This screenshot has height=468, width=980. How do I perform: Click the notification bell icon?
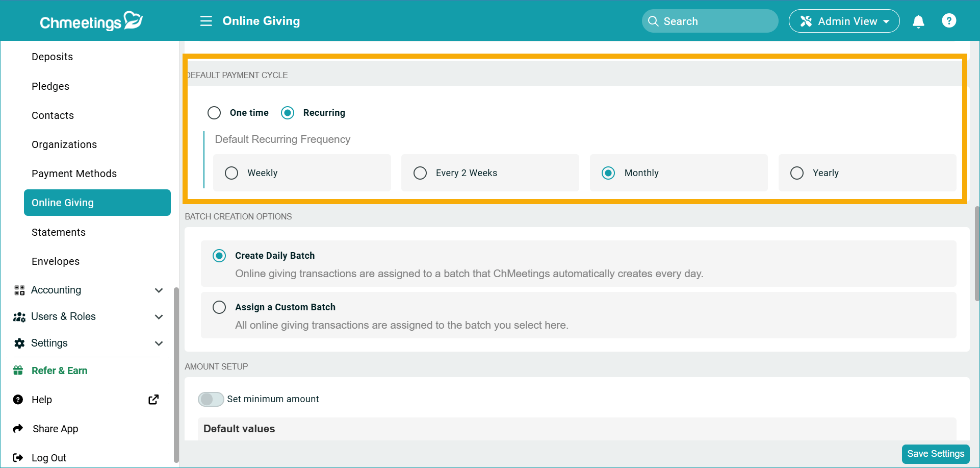[918, 21]
